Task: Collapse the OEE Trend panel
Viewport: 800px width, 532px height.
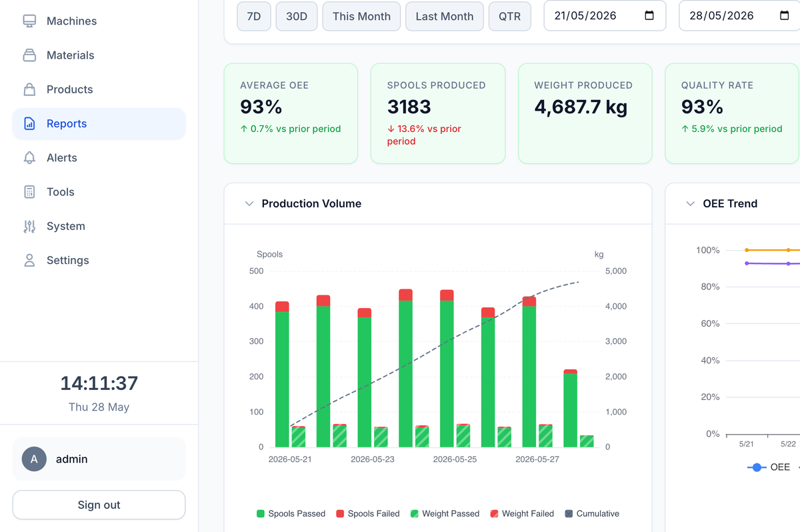Action: 691,203
